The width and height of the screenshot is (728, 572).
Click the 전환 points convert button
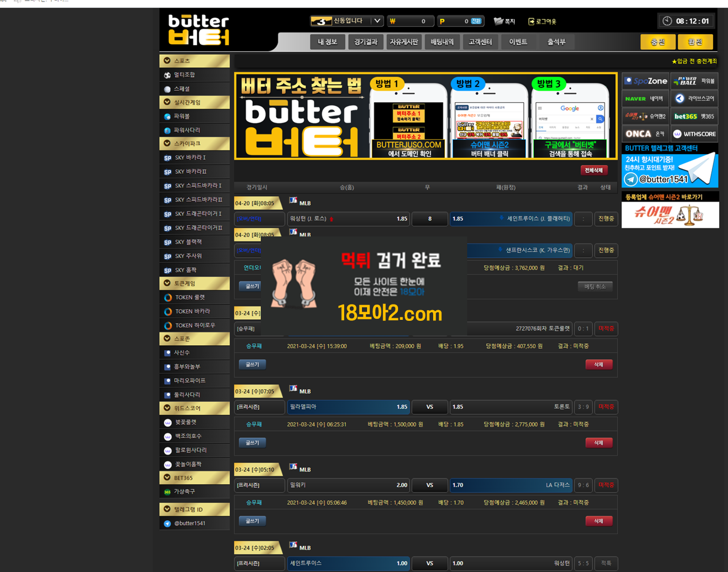tap(476, 21)
